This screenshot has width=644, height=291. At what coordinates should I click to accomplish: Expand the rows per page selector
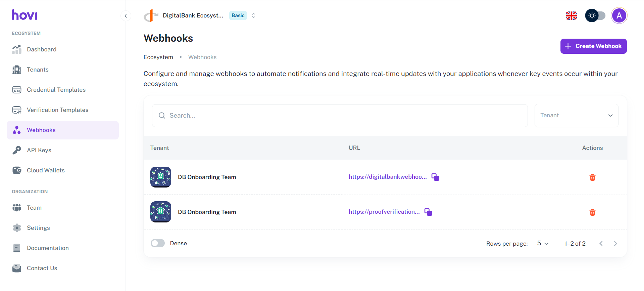coord(542,244)
